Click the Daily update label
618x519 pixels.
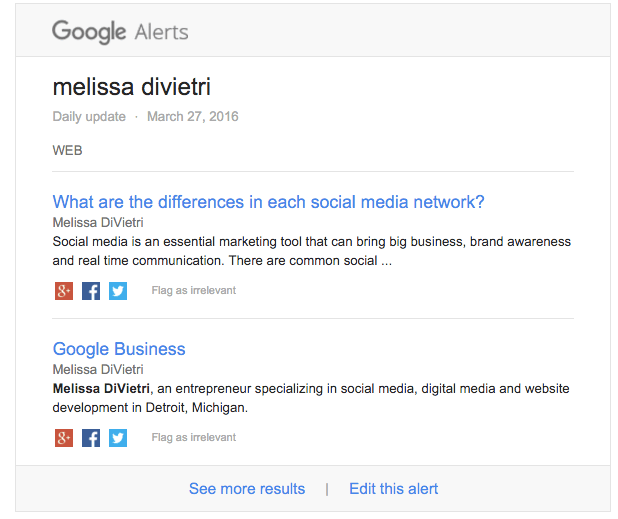[89, 117]
